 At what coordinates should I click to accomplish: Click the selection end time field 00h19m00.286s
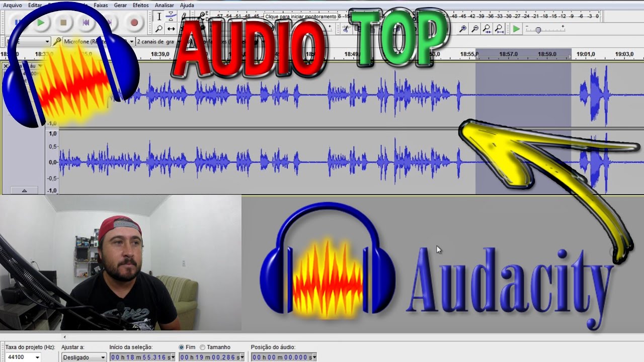pyautogui.click(x=208, y=357)
